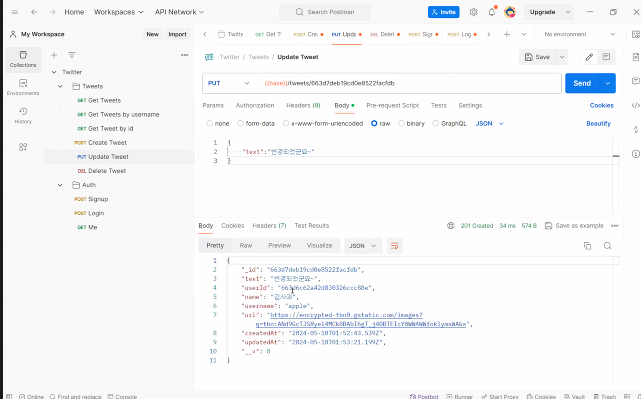Open the PUT method dropdown
The width and height of the screenshot is (641, 399).
[x=229, y=83]
